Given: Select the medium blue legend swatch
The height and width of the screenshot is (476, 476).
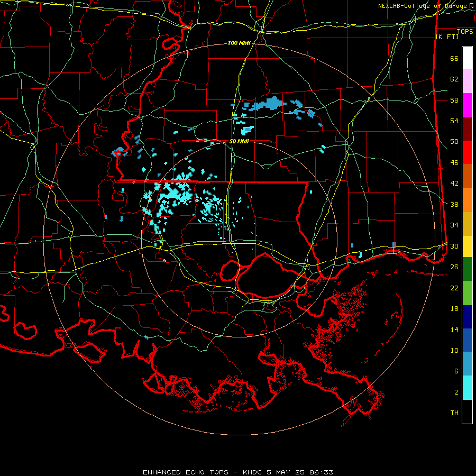Looking at the screenshot, I should pyautogui.click(x=467, y=340).
